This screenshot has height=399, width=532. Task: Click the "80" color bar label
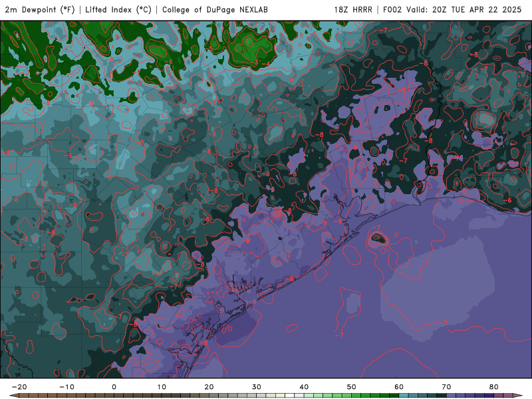[x=494, y=387]
